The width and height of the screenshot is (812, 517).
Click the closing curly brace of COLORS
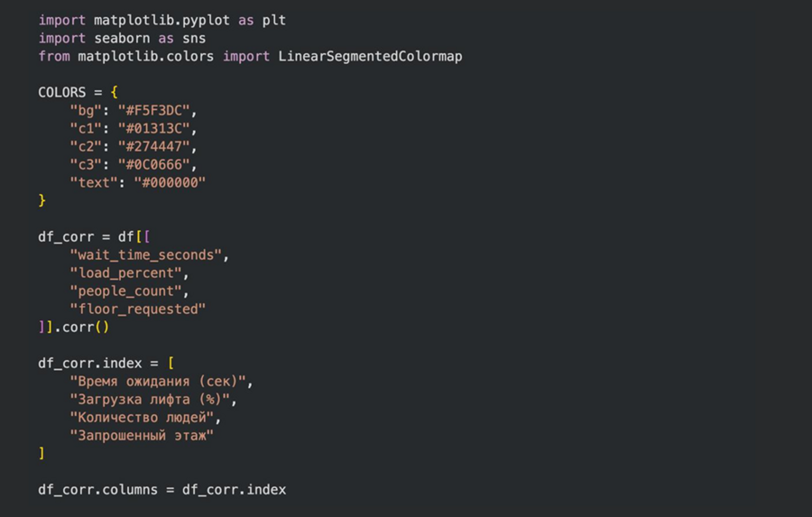tap(42, 200)
